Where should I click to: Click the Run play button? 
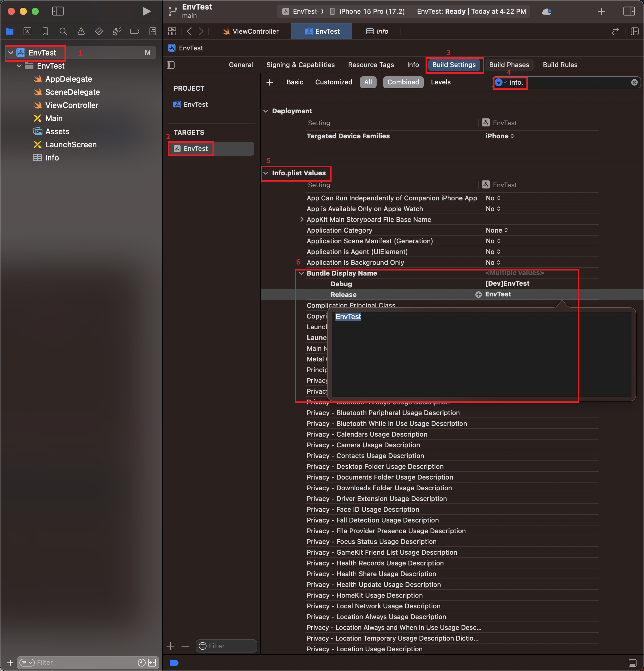click(146, 11)
